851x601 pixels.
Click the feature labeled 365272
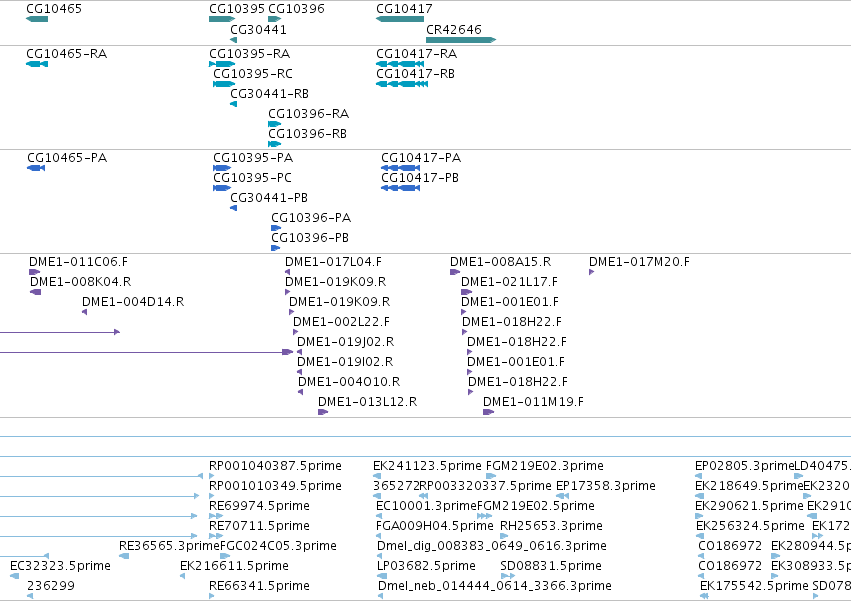click(x=396, y=486)
